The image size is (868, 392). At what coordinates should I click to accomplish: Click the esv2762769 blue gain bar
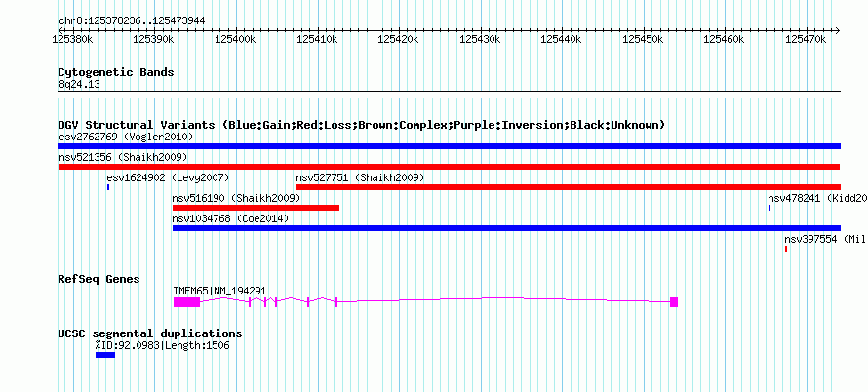pos(449,146)
